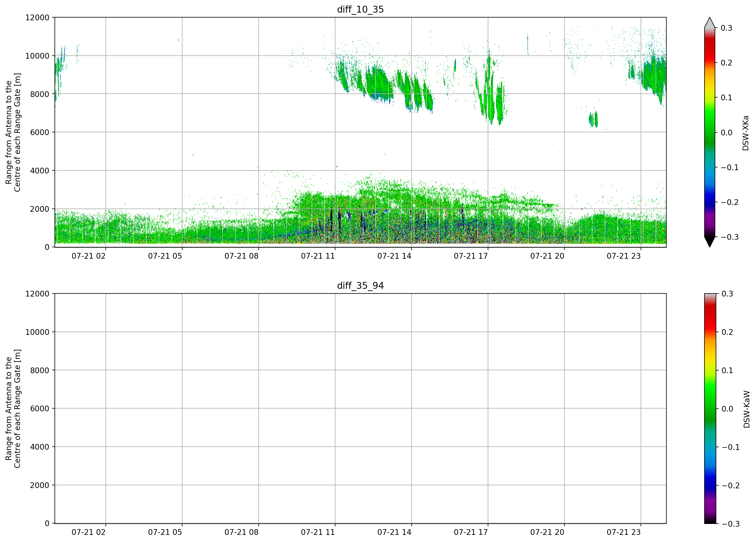Click the 4000 y-tick of diff_35_94 plot
This screenshot has width=756, height=542.
coord(40,447)
